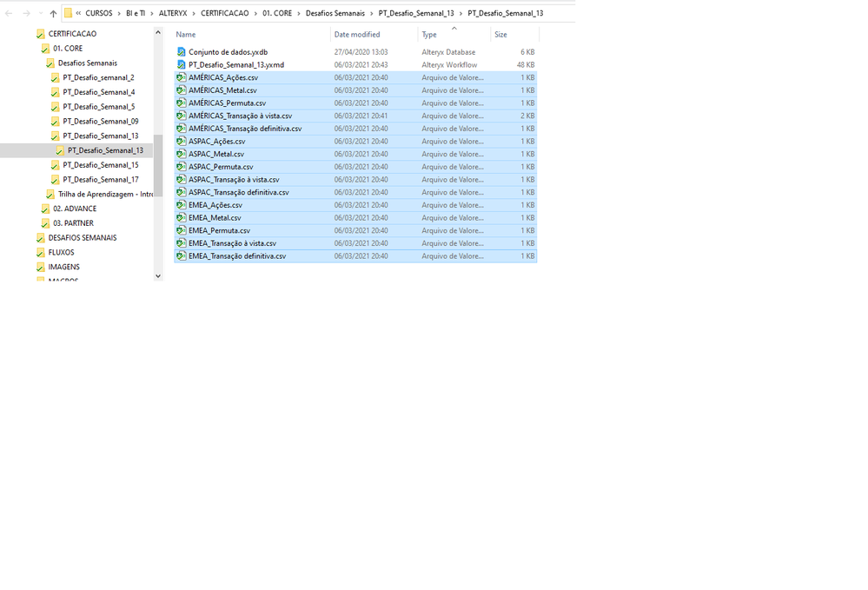Click the icon of AMÉRICAS_Ações.csv

(181, 77)
